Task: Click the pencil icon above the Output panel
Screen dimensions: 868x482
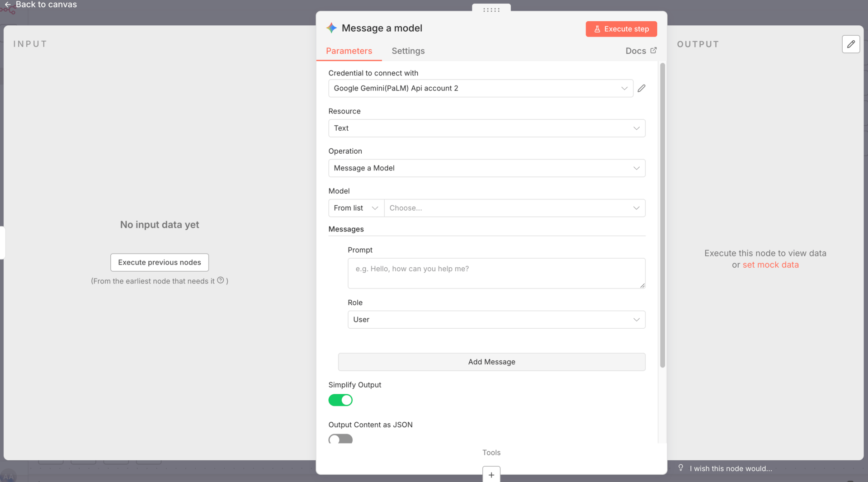Action: [851, 44]
